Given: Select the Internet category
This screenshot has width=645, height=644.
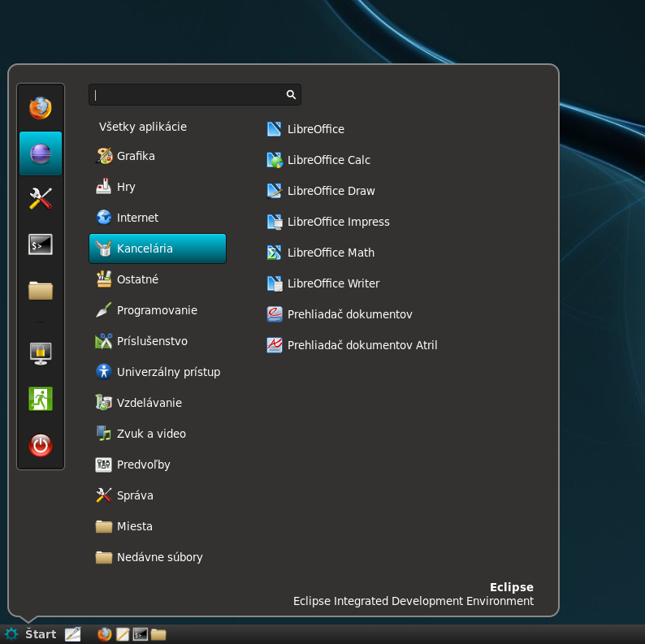Looking at the screenshot, I should 158,218.
